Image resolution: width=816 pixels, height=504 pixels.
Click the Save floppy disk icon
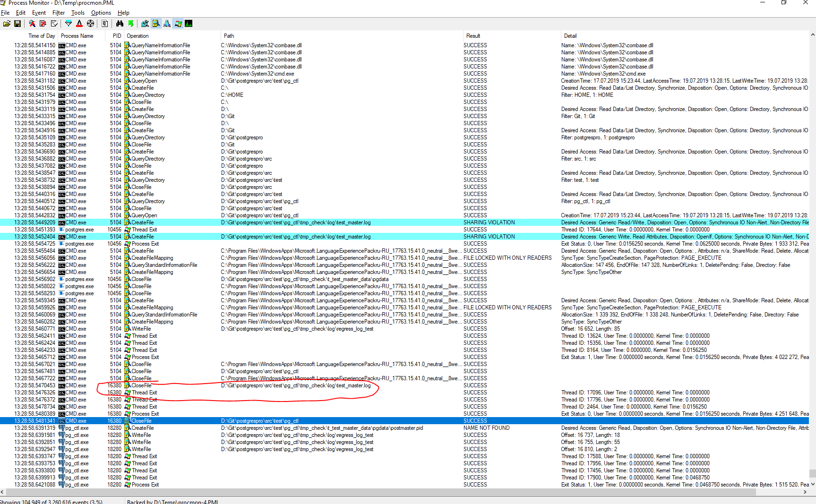(17, 24)
